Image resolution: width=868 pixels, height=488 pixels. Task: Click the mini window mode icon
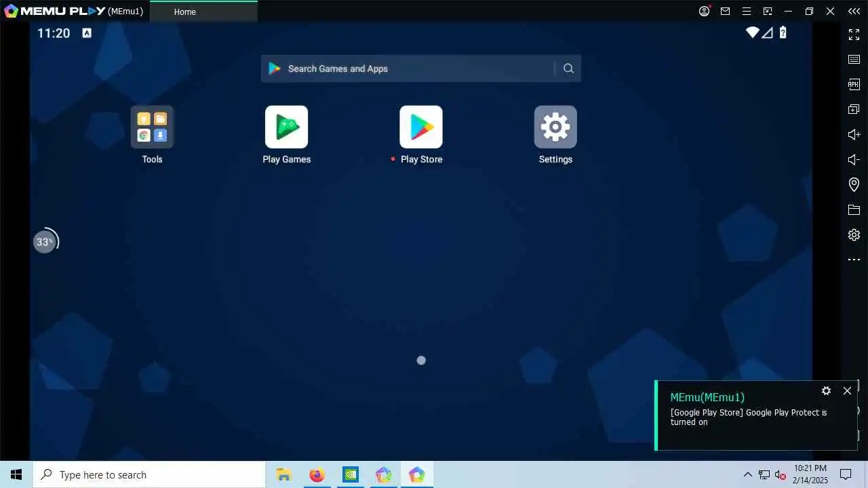768,12
